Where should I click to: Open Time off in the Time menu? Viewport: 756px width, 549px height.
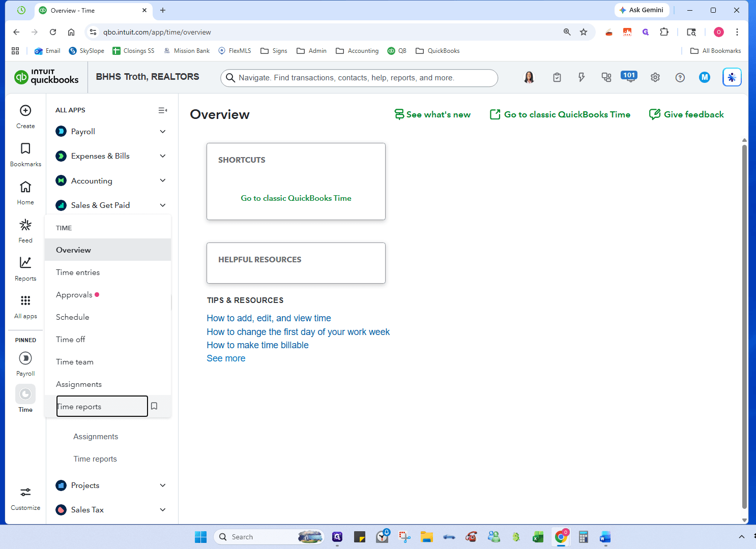tap(108, 340)
